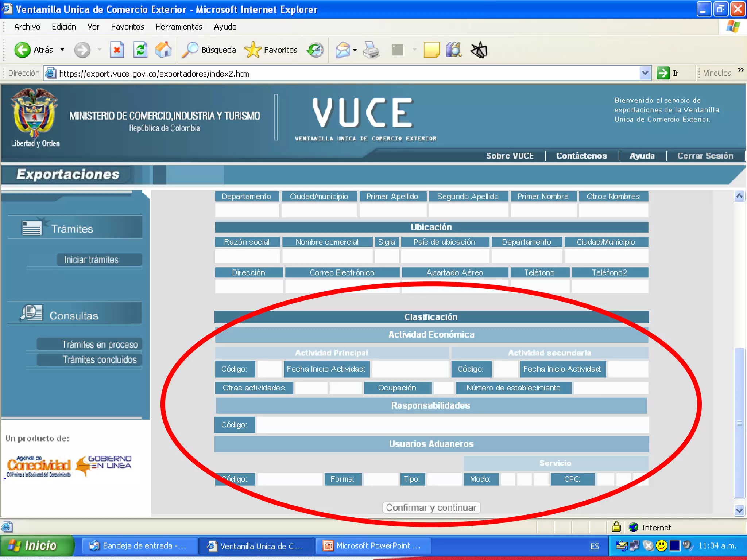Viewport: 747px width, 560px height.
Task: Switch to Microsoft PowerPoint in the taskbar
Action: [373, 546]
